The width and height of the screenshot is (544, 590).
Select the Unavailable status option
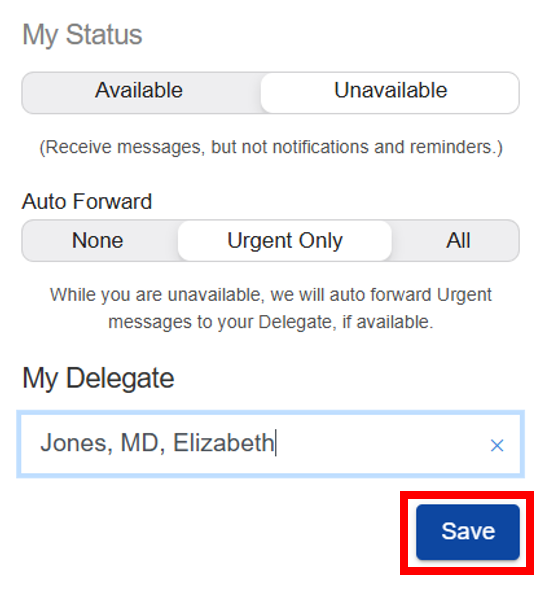tap(390, 93)
